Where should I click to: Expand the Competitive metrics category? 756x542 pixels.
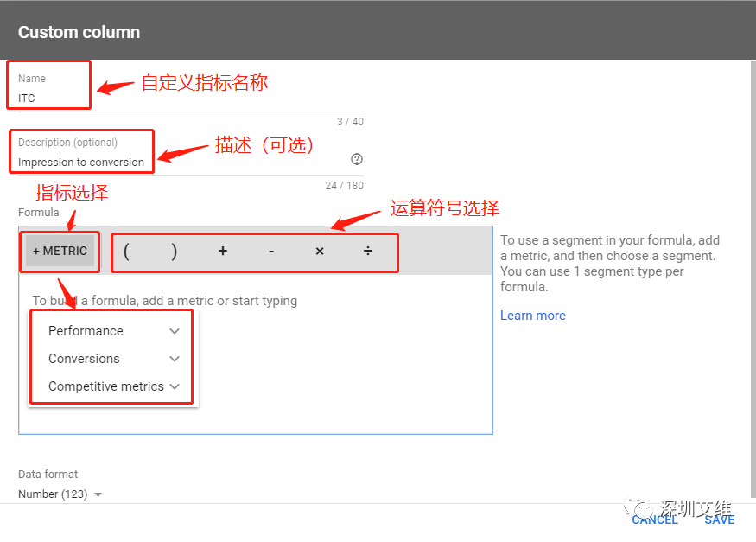pyautogui.click(x=114, y=386)
